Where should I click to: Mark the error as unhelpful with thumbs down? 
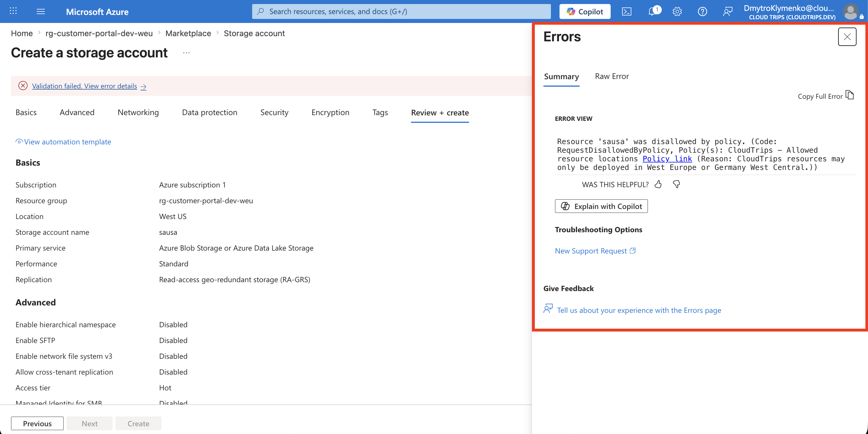click(676, 184)
